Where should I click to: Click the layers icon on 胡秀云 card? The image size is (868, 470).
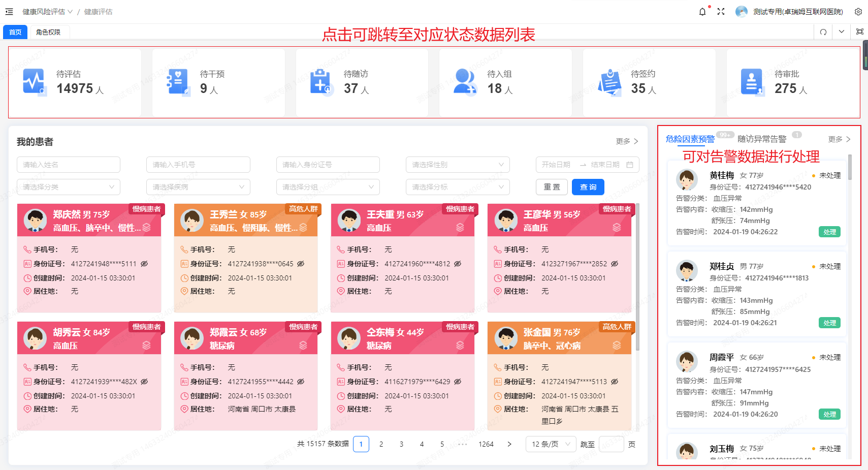point(146,346)
